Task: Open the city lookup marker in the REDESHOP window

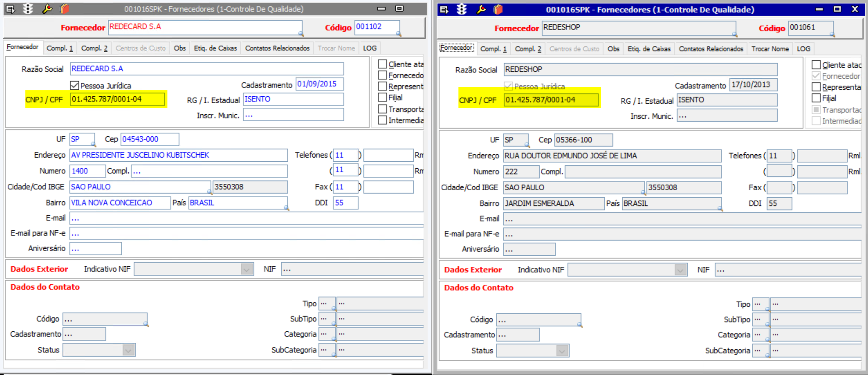Action: 643,193
